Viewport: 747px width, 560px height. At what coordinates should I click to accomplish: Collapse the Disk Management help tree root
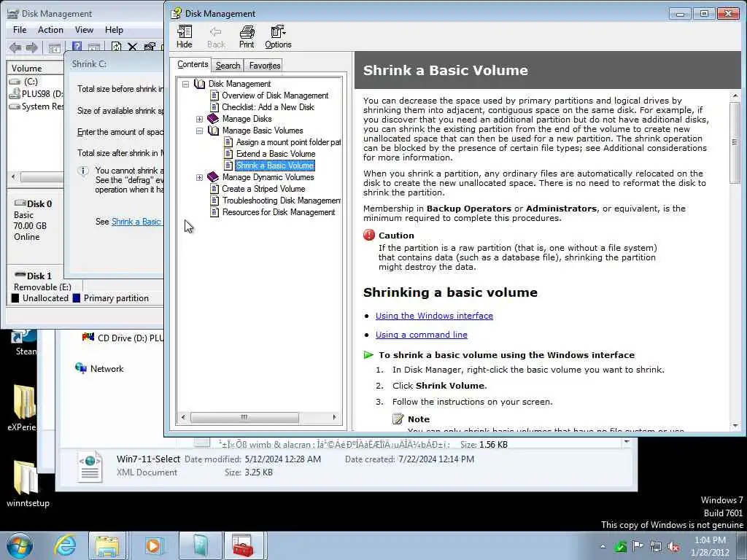tap(185, 85)
